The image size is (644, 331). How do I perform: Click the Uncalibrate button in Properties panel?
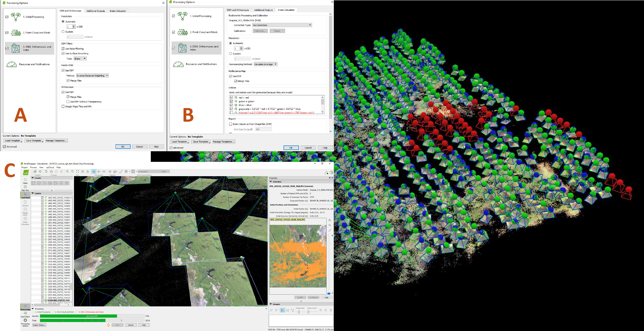[313, 298]
